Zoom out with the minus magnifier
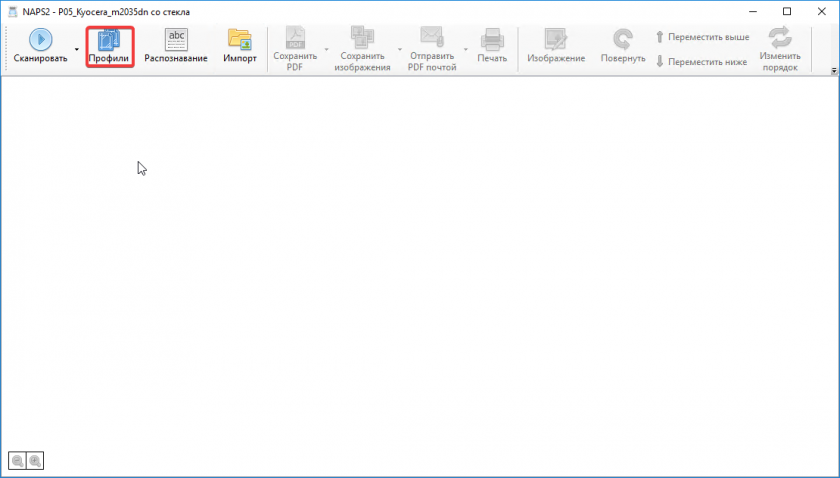 (18, 461)
